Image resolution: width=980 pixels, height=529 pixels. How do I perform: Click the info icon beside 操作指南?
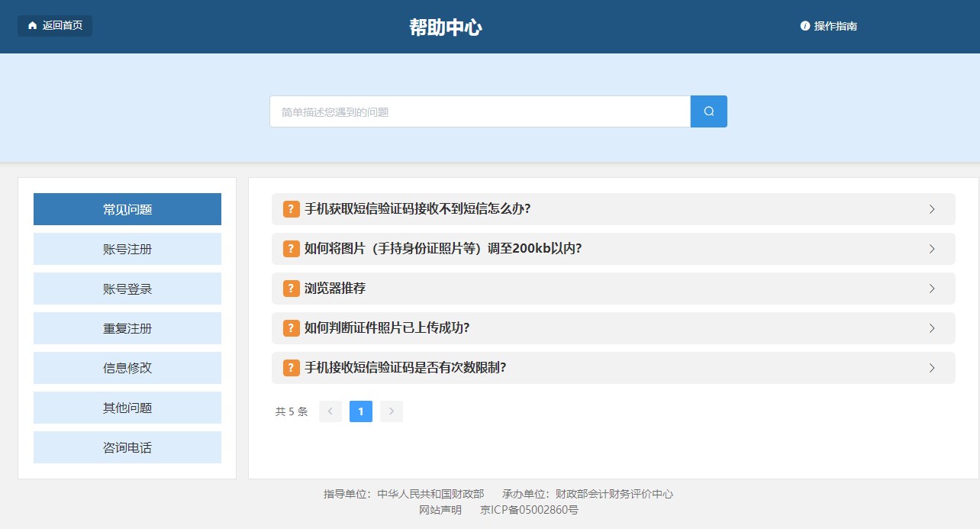point(804,26)
